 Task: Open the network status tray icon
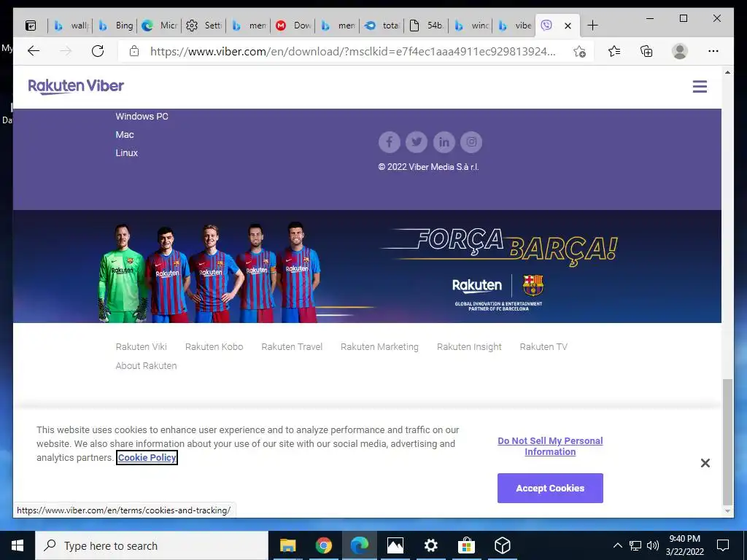(x=635, y=545)
